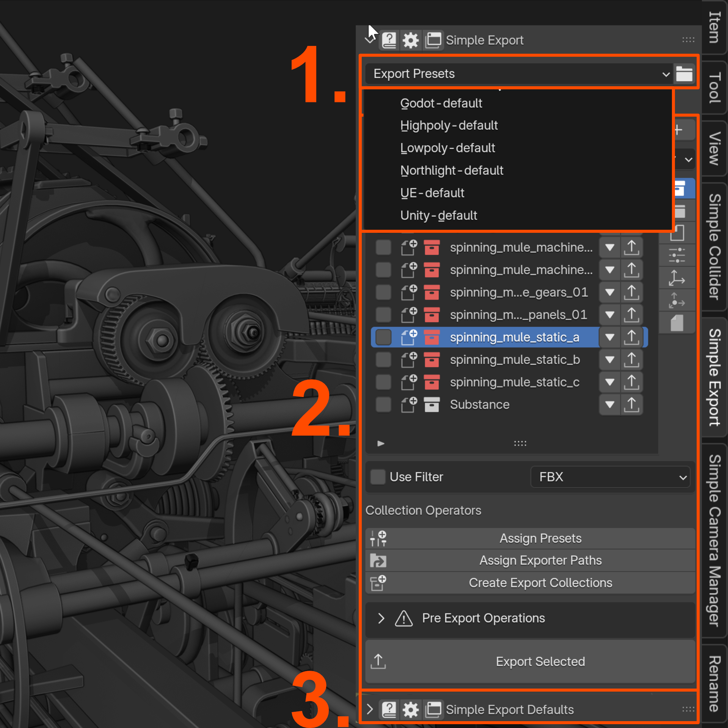
Task: Click the Simple Export panel drag grip dots
Action: [x=688, y=40]
